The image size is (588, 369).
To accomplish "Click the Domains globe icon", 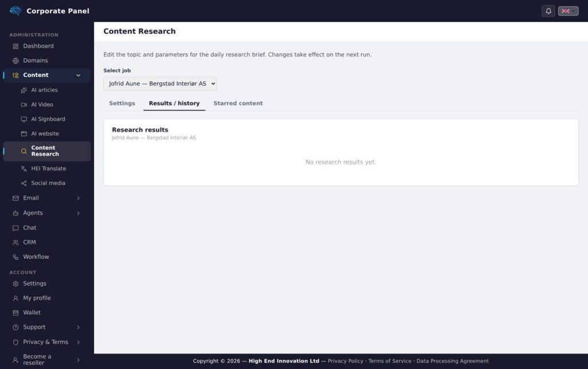I will [x=16, y=61].
